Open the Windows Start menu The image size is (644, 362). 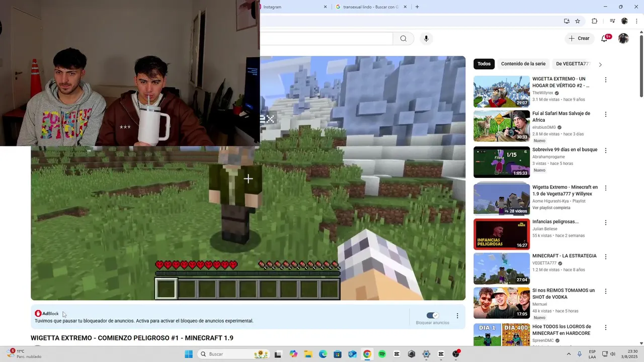coord(189,354)
